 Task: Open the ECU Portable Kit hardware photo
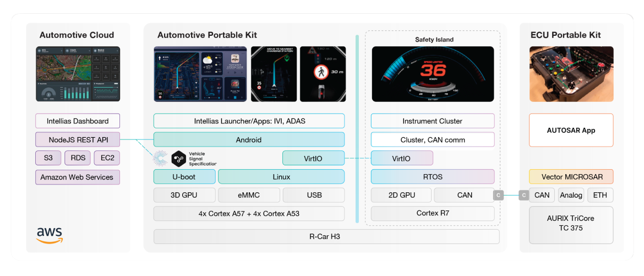tap(571, 74)
